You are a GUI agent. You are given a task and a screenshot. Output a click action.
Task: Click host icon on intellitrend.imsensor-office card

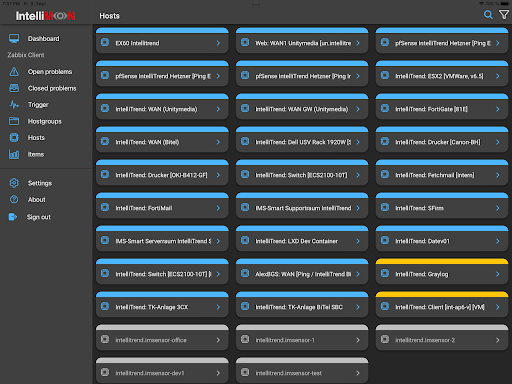105,339
